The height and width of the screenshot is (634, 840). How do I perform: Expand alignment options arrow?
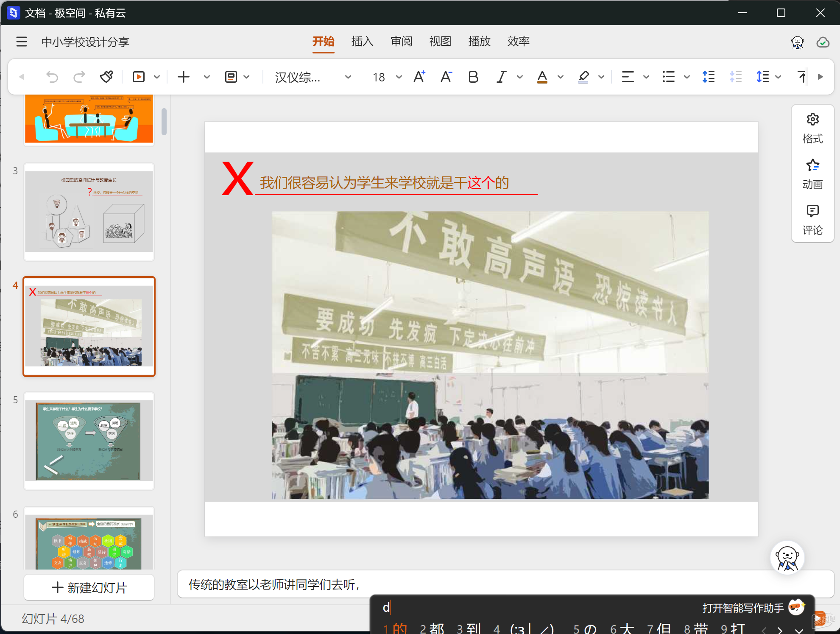click(646, 77)
